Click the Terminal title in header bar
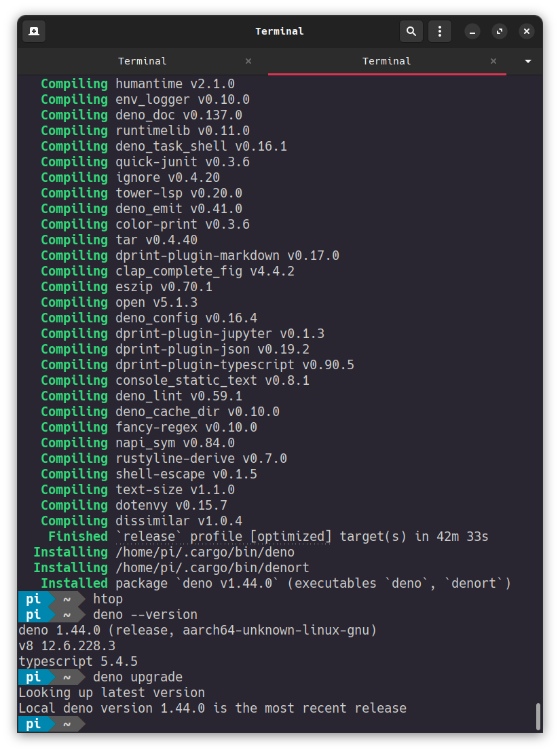 click(x=280, y=31)
